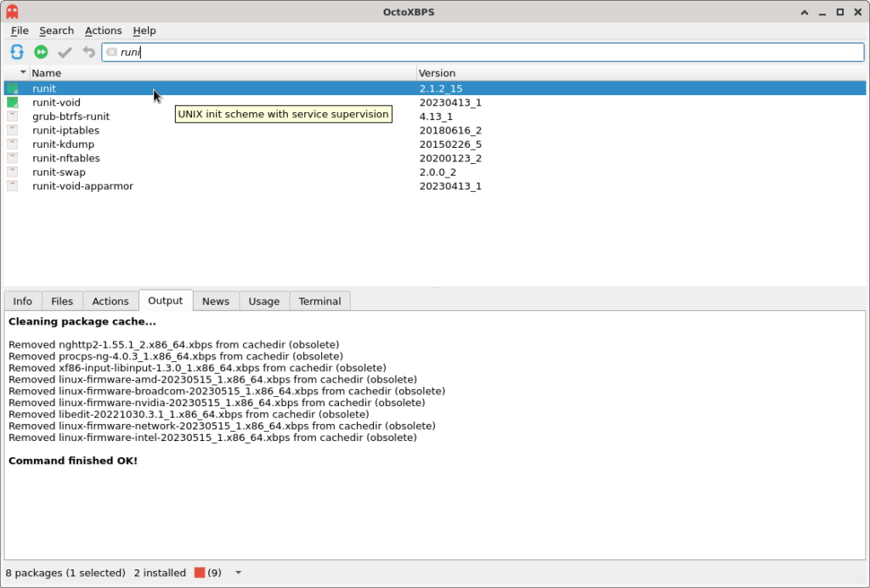Open the Actions menu
Image resolution: width=870 pixels, height=588 pixels.
(x=103, y=31)
